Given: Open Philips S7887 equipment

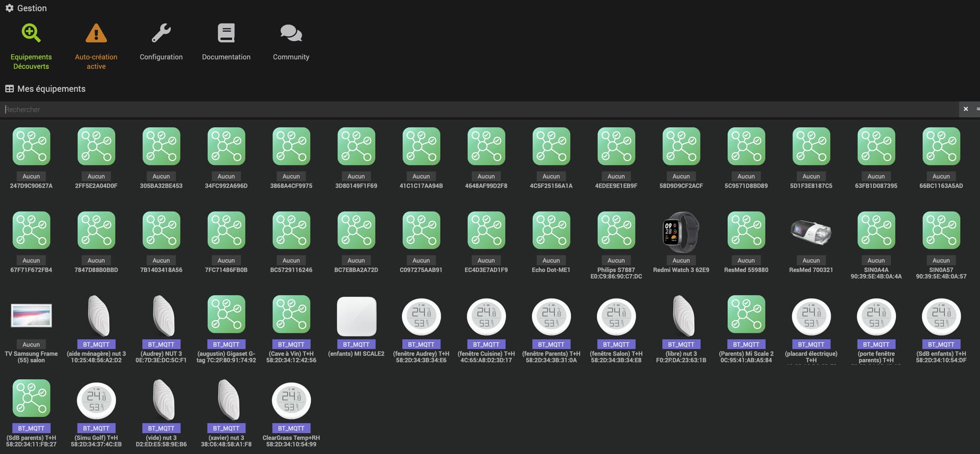Looking at the screenshot, I should 616,232.
